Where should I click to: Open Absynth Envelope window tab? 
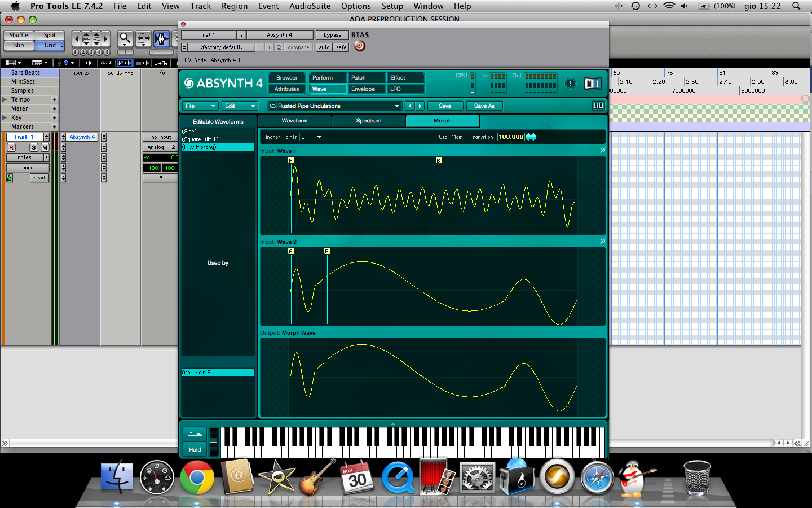click(x=367, y=89)
